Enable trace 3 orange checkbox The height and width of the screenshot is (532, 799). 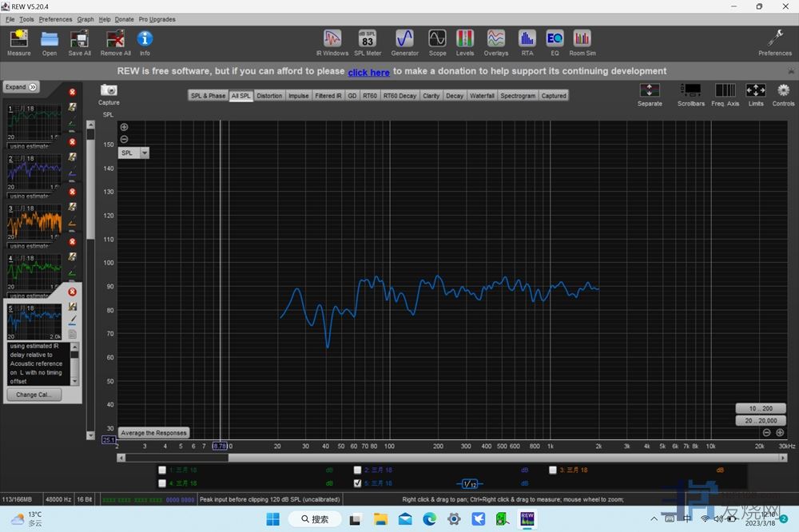[553, 470]
